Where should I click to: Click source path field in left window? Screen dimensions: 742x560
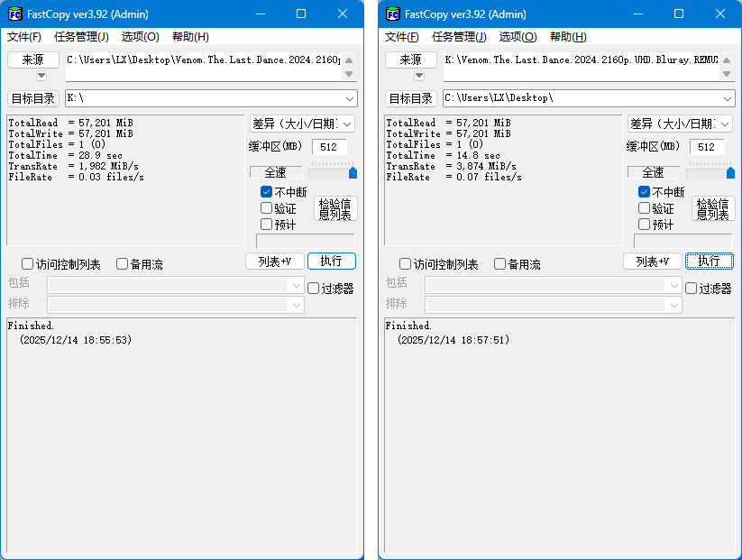[x=204, y=67]
